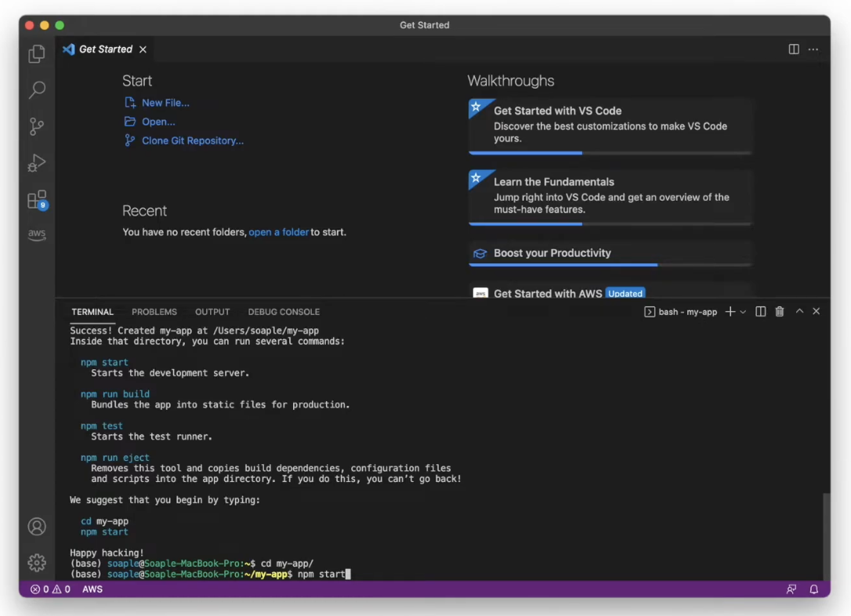Split the editor to the right

pos(794,49)
